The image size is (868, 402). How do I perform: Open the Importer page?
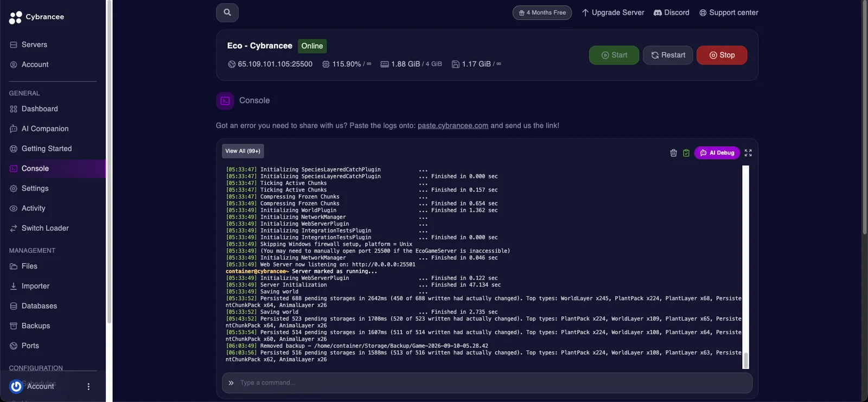tap(53, 286)
